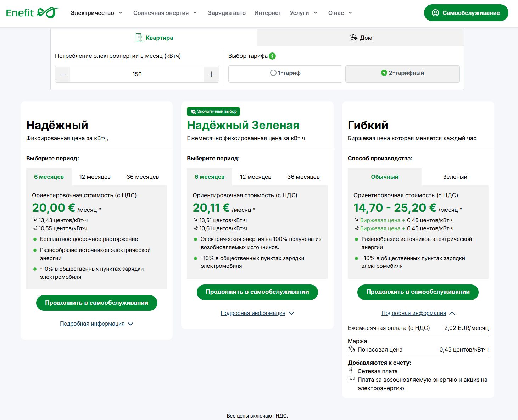518x420 pixels.
Task: Select the Зеленый production tab
Action: [455, 177]
